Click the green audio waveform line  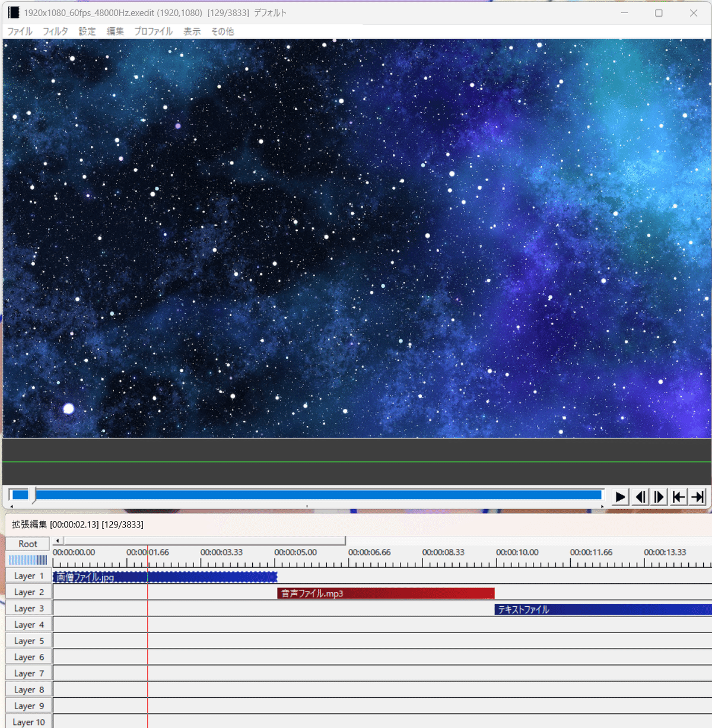click(357, 462)
